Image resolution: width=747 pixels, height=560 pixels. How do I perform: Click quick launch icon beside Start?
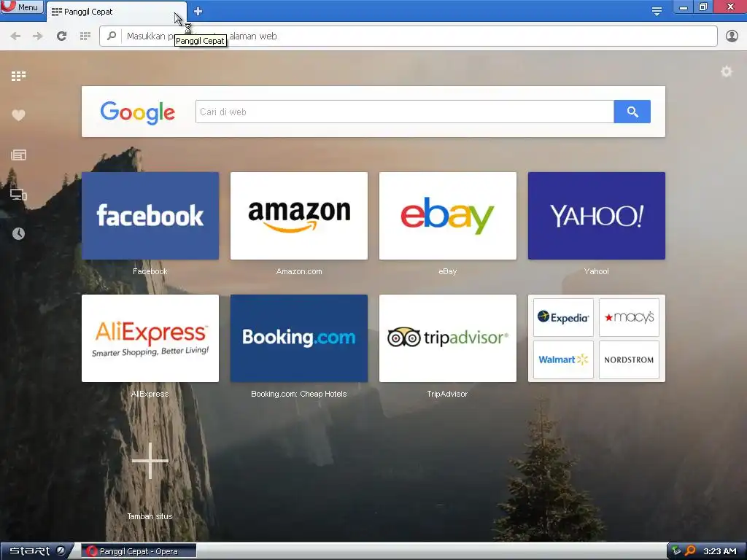tap(61, 551)
